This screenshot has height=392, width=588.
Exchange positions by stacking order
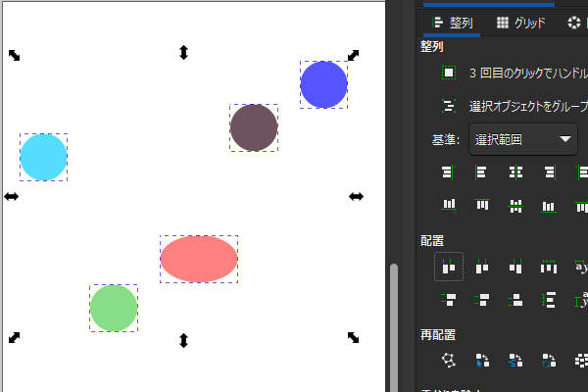pyautogui.click(x=515, y=360)
